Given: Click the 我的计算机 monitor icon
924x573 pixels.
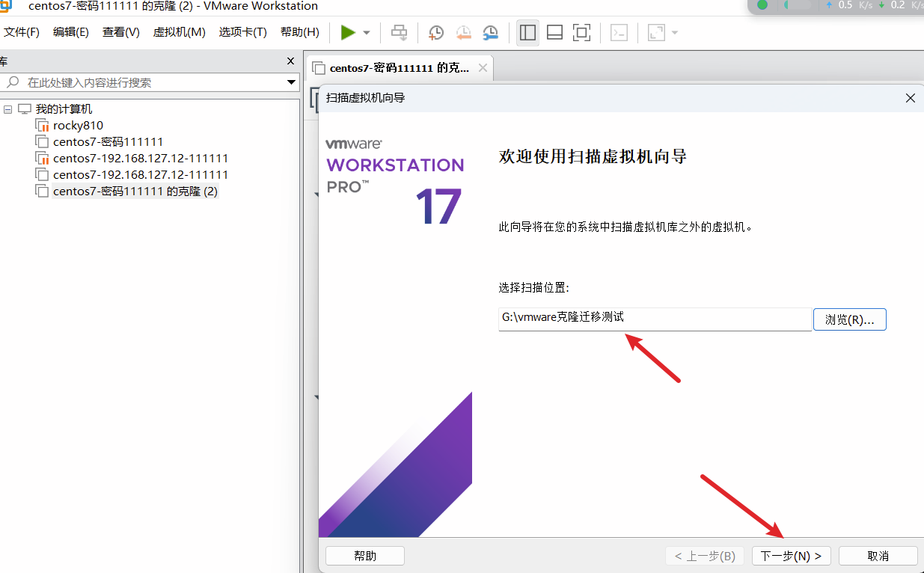Looking at the screenshot, I should [x=25, y=109].
